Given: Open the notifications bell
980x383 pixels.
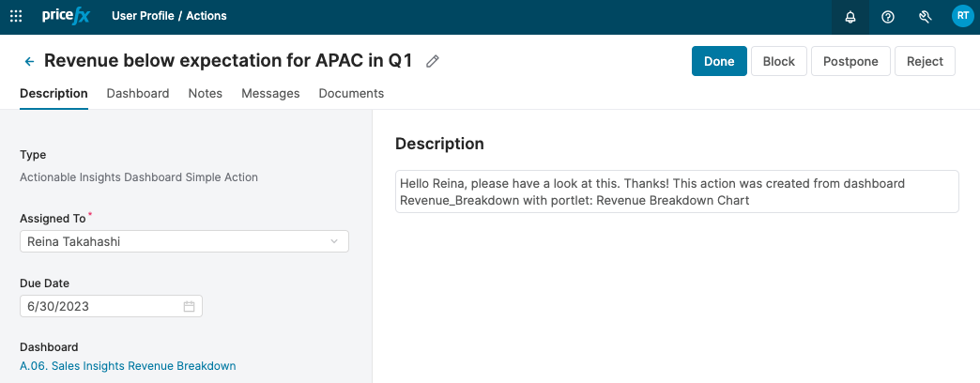Looking at the screenshot, I should (850, 17).
